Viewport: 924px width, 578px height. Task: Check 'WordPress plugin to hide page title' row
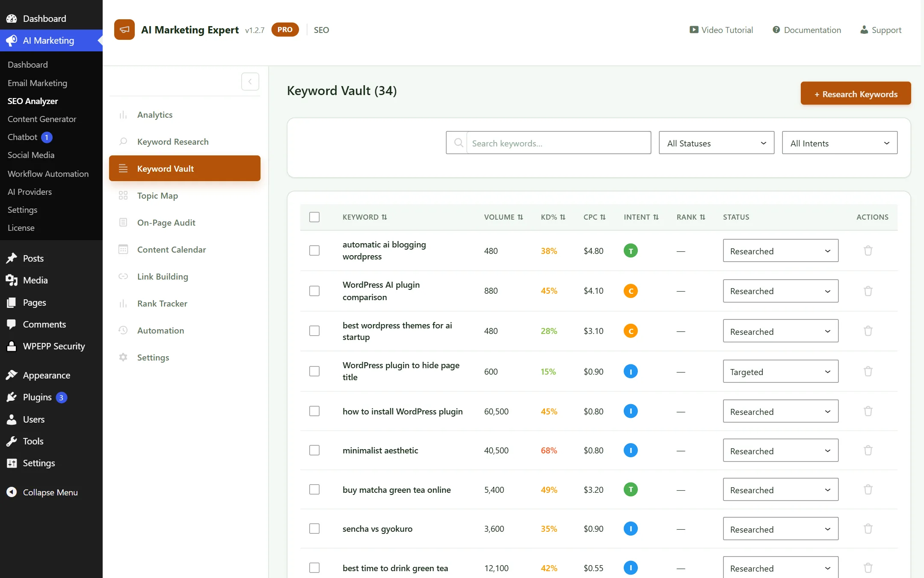click(314, 371)
